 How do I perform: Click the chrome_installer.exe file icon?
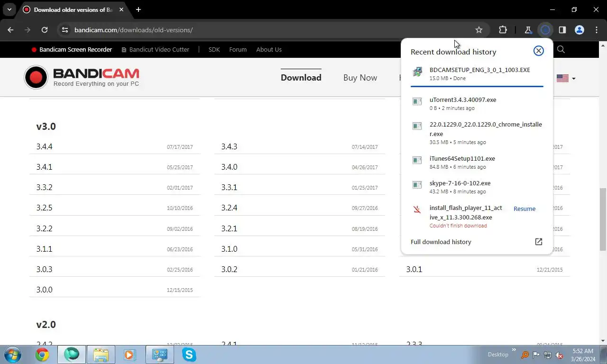417,126
